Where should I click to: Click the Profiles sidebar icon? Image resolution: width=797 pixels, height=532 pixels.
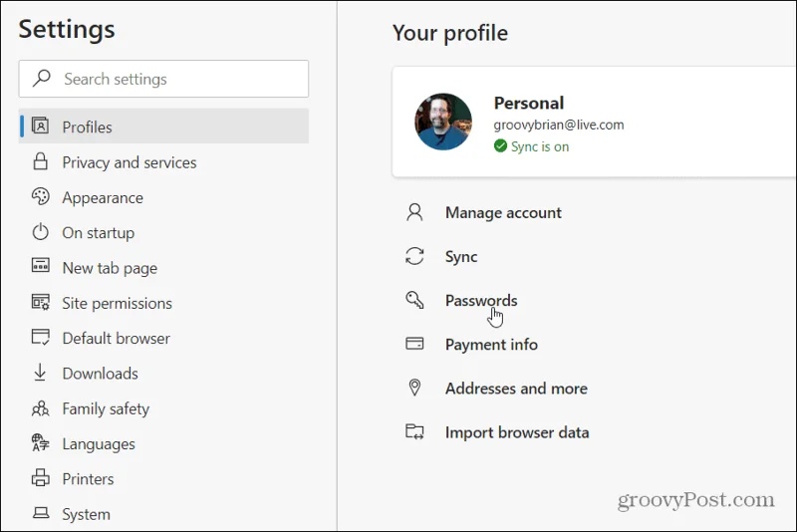click(x=40, y=126)
